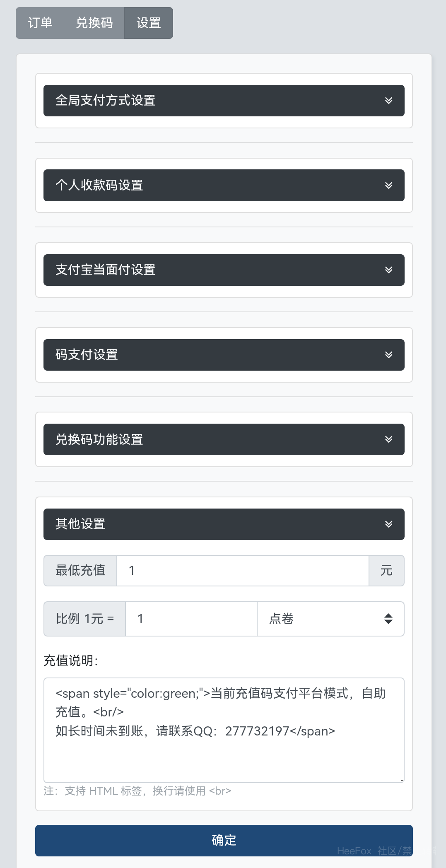Switch to the 兑换码 tab
446x868 pixels.
94,23
